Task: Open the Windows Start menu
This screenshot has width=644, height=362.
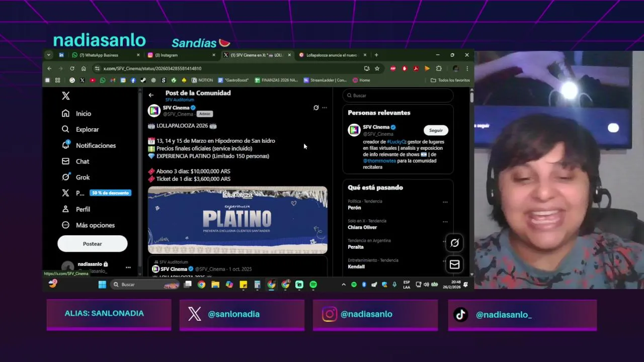Action: [102, 285]
